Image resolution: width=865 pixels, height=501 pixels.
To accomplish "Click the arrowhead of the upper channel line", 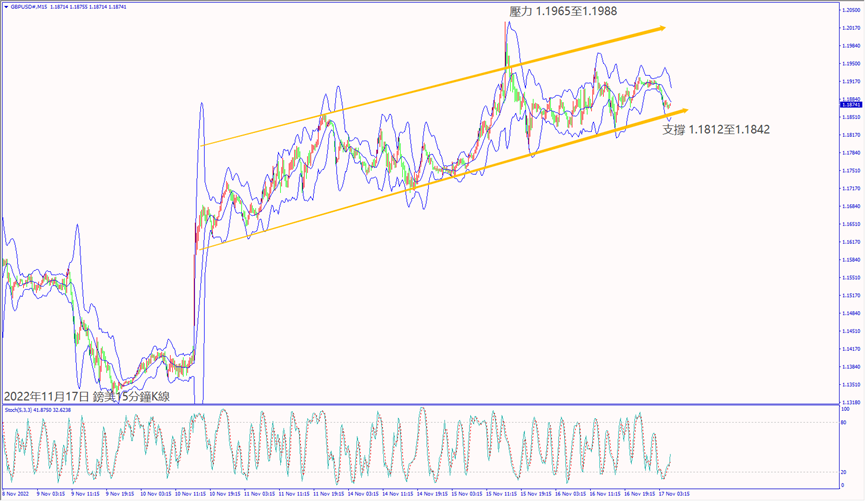I will tap(660, 29).
